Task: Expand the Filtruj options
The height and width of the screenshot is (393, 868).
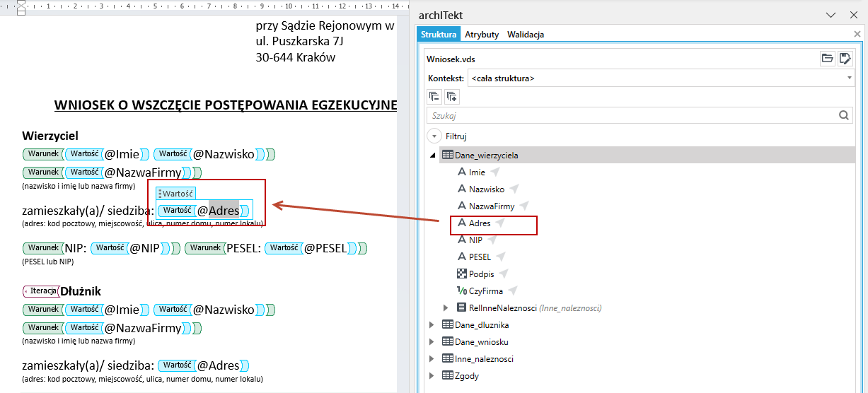Action: pos(434,136)
